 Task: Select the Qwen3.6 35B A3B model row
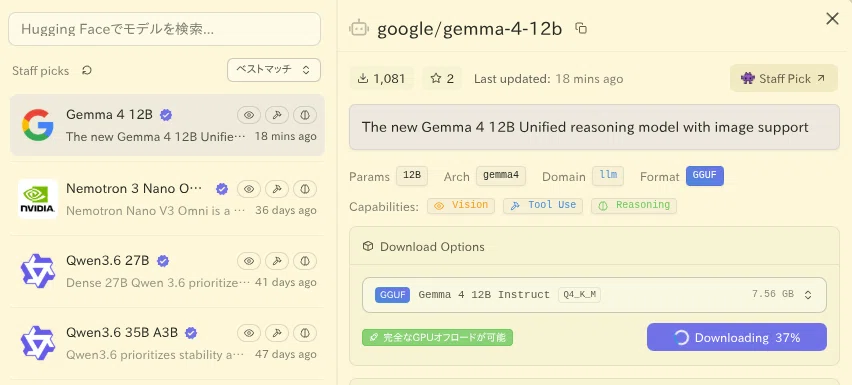(167, 343)
